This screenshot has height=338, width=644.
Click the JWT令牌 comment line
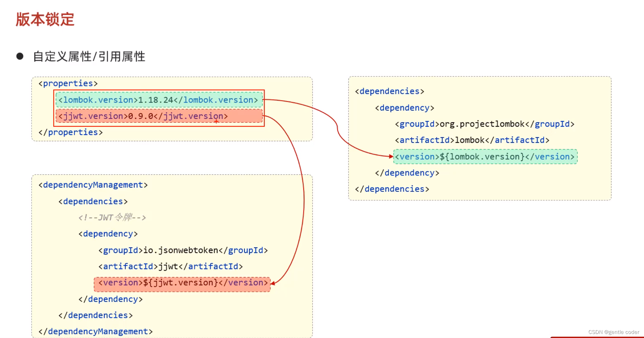point(112,217)
